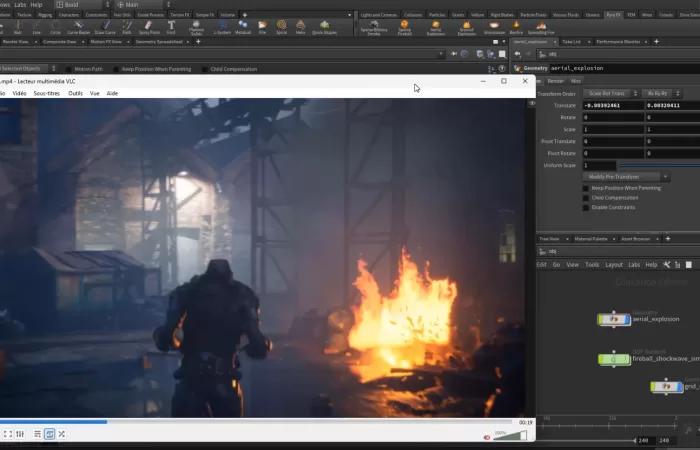The height and width of the screenshot is (450, 700).
Task: Click the back arrow in parameter pane
Action: point(517,54)
